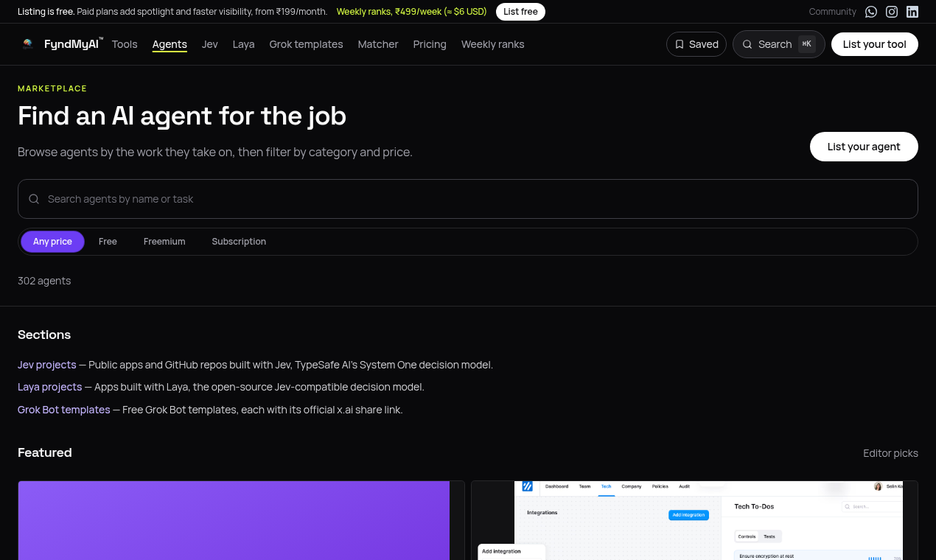Open the Tools nav item

coord(125,44)
